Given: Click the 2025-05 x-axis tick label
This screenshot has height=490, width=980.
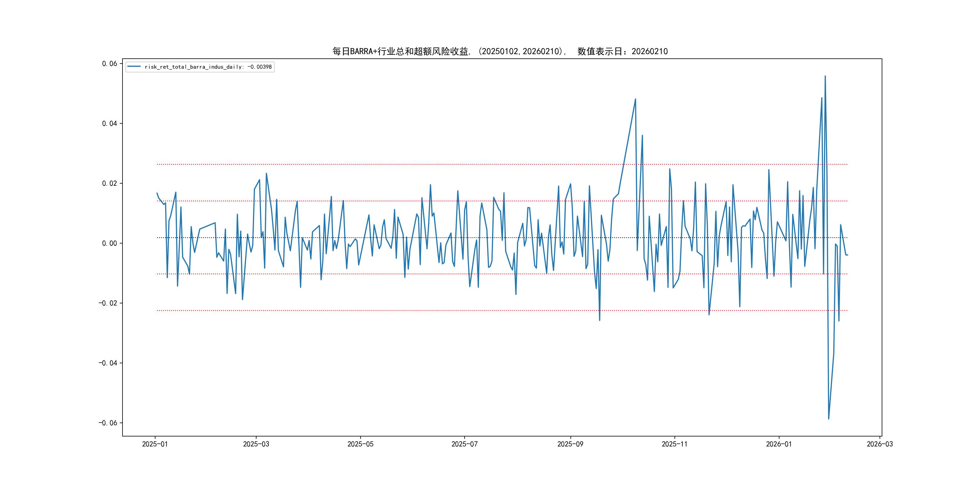Looking at the screenshot, I should [360, 444].
